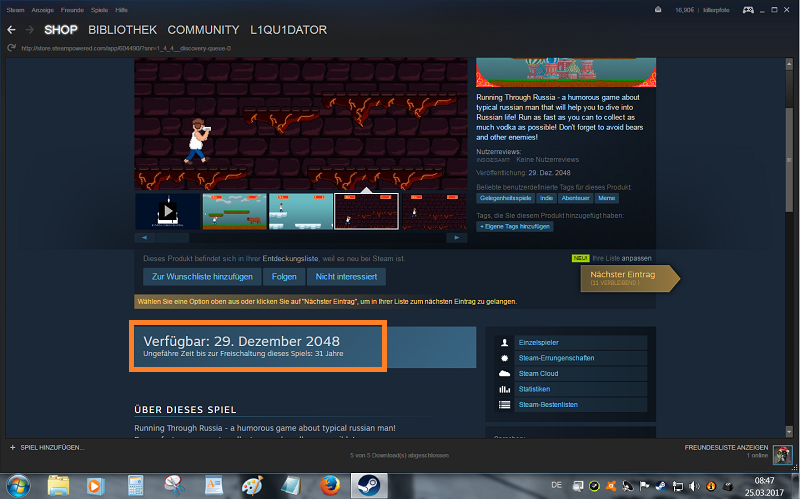Open Paint from the taskbar

pyautogui.click(x=252, y=486)
